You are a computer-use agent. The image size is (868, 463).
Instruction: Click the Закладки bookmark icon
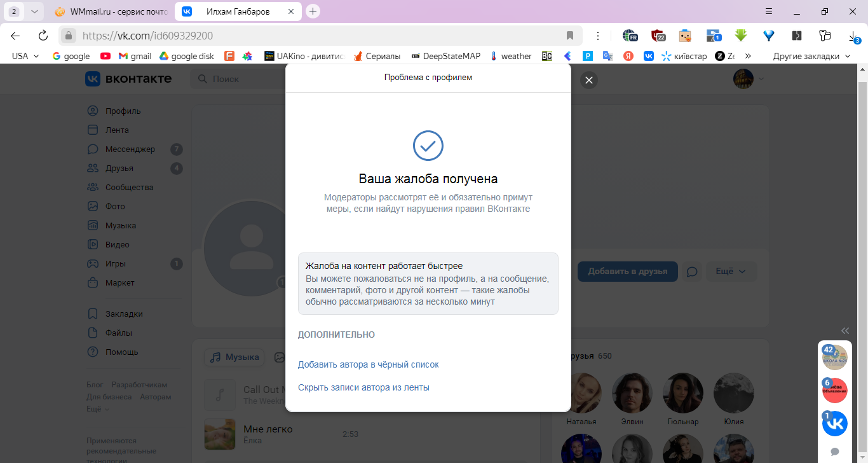click(x=93, y=314)
